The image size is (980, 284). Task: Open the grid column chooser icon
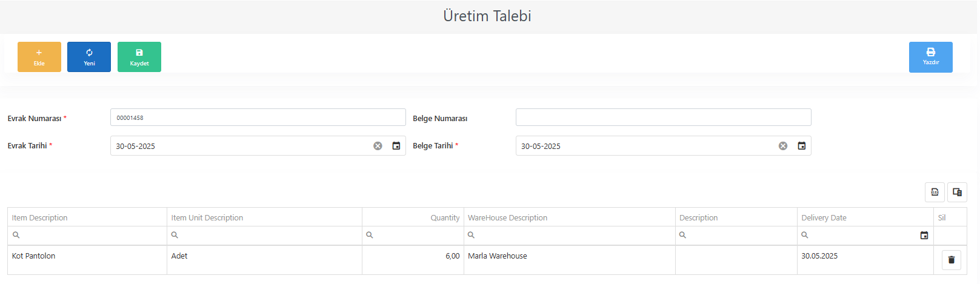point(958,192)
